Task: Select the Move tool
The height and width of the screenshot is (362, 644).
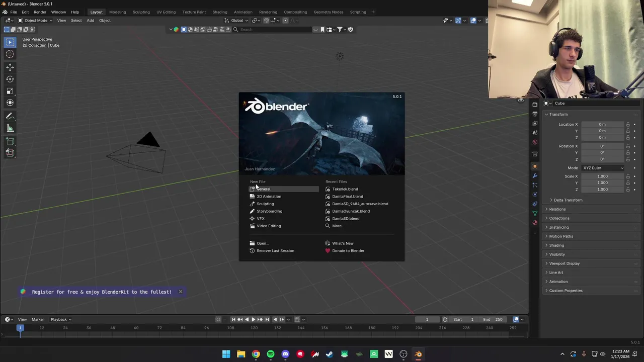Action: [x=10, y=67]
